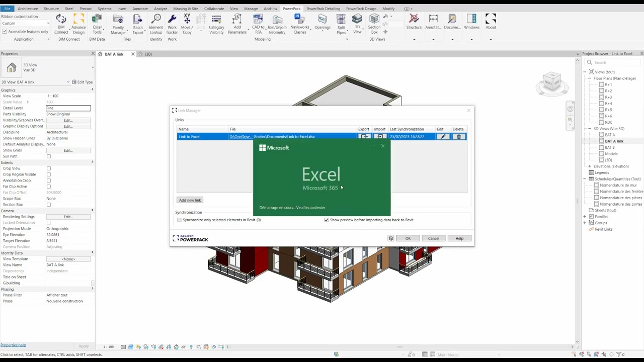Toggle Accessible features only checkbox
The height and width of the screenshot is (362, 644).
pos(5,31)
